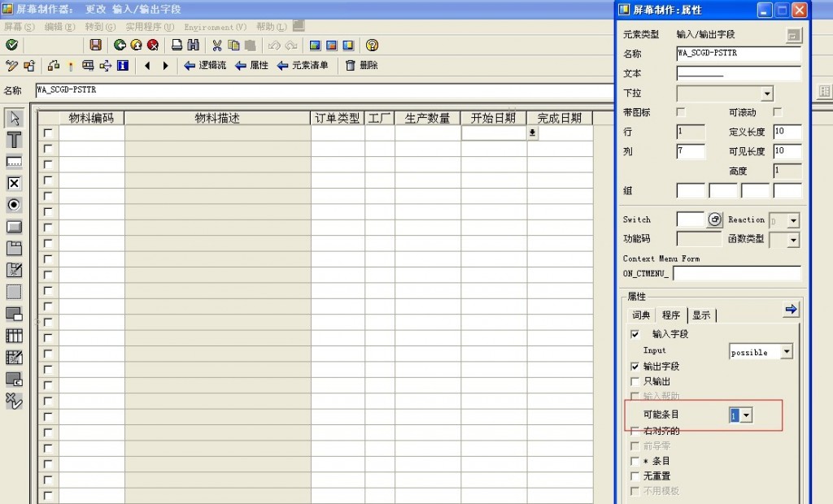
Task: Select the pointer cursor tool
Action: point(14,117)
